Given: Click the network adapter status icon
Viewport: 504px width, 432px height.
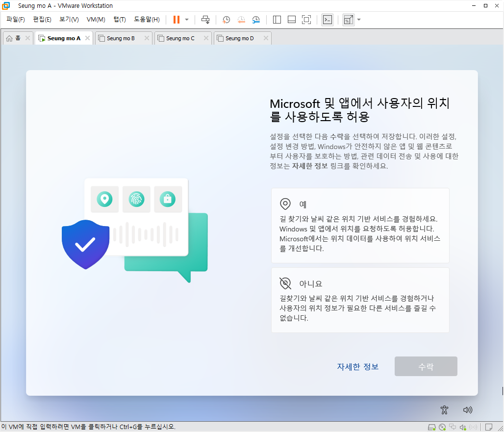Looking at the screenshot, I should [x=453, y=427].
